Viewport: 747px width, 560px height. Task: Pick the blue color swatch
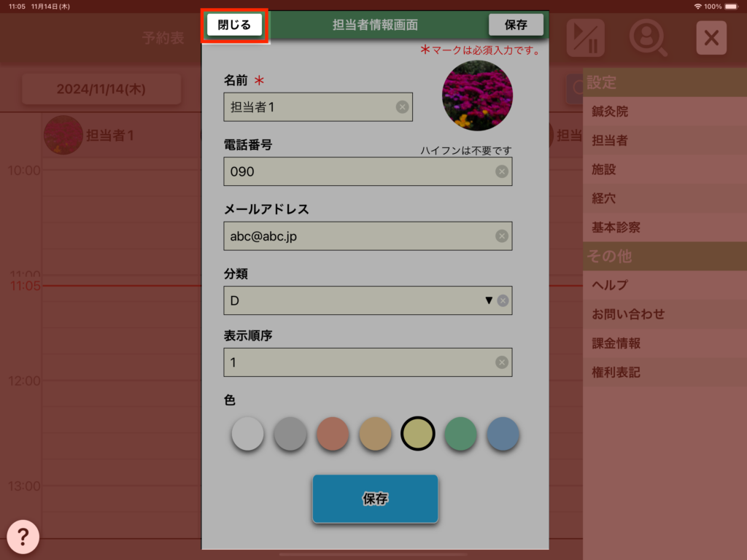[x=503, y=434]
